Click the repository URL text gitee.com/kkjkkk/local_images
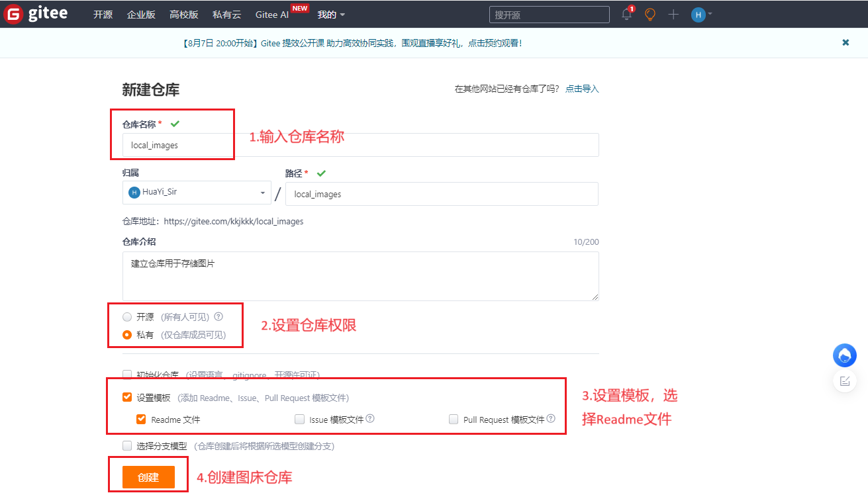The height and width of the screenshot is (495, 868). pos(234,222)
